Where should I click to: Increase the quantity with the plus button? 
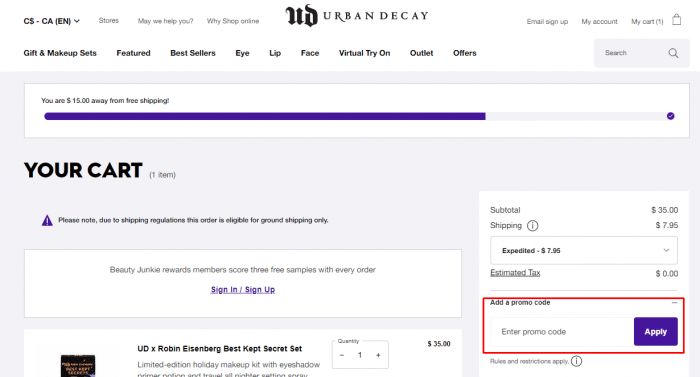coord(378,355)
